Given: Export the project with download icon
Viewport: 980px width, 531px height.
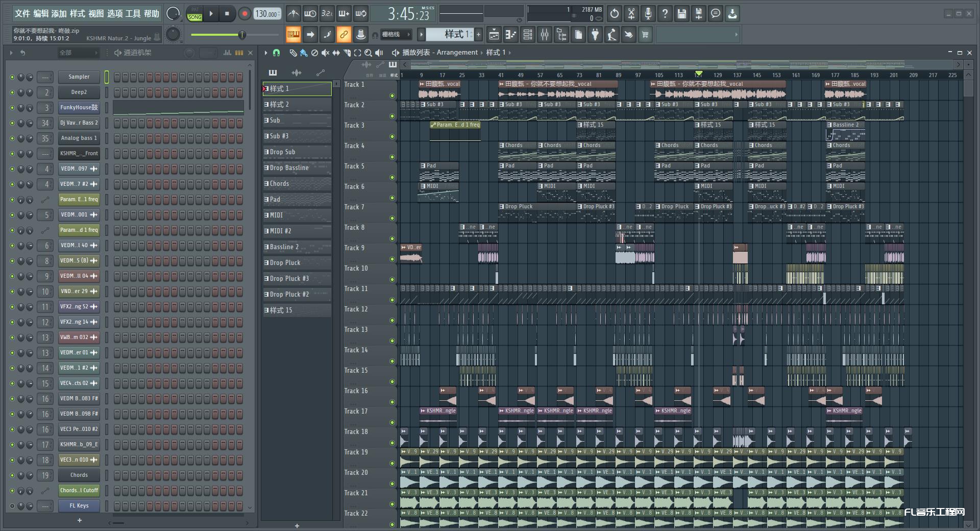Looking at the screenshot, I should pos(732,14).
